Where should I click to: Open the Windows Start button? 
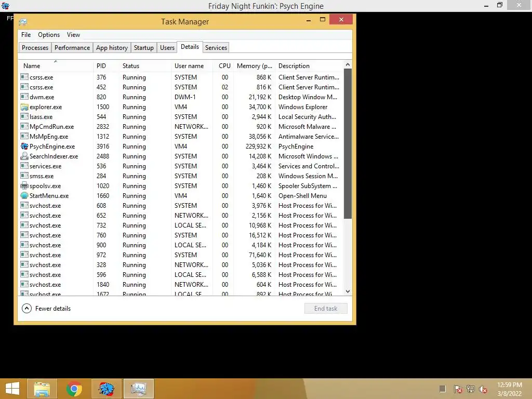tap(12, 389)
